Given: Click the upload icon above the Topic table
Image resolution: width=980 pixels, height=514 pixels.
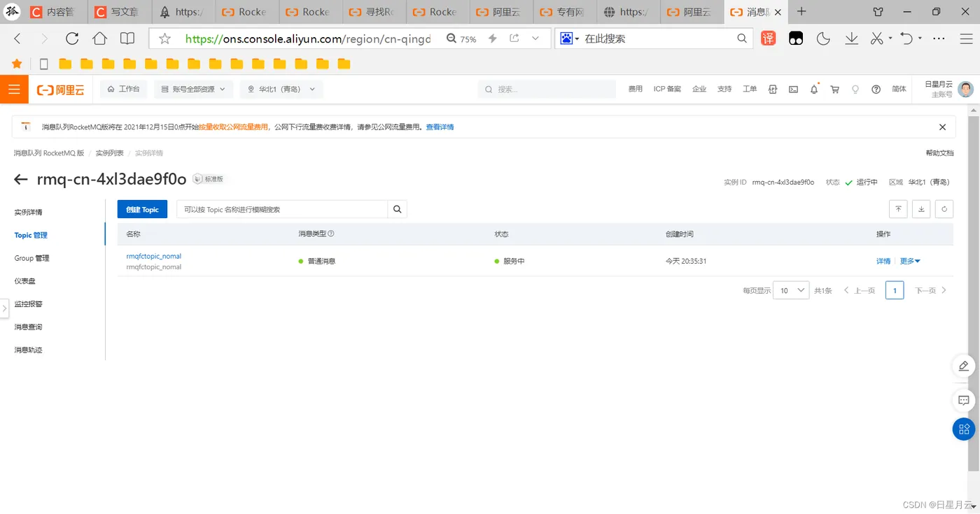Looking at the screenshot, I should pos(898,209).
